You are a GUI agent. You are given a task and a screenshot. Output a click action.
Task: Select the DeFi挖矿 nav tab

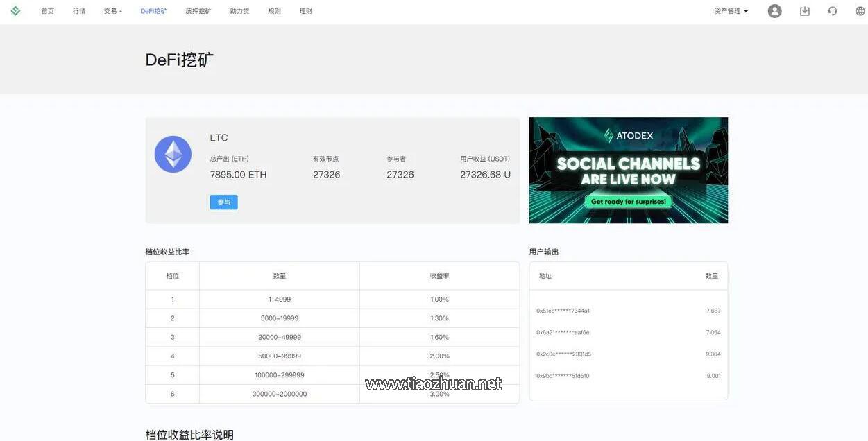click(x=153, y=11)
